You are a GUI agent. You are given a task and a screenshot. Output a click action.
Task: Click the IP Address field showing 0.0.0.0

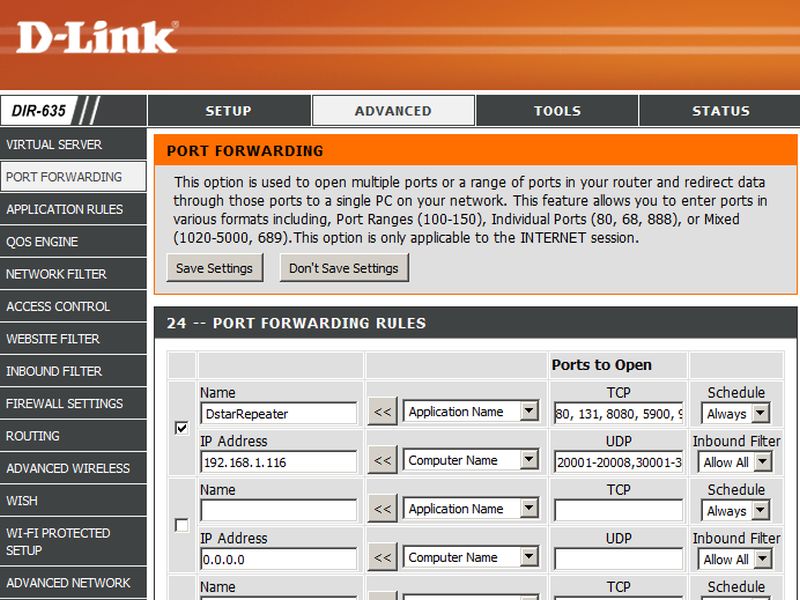point(279,559)
